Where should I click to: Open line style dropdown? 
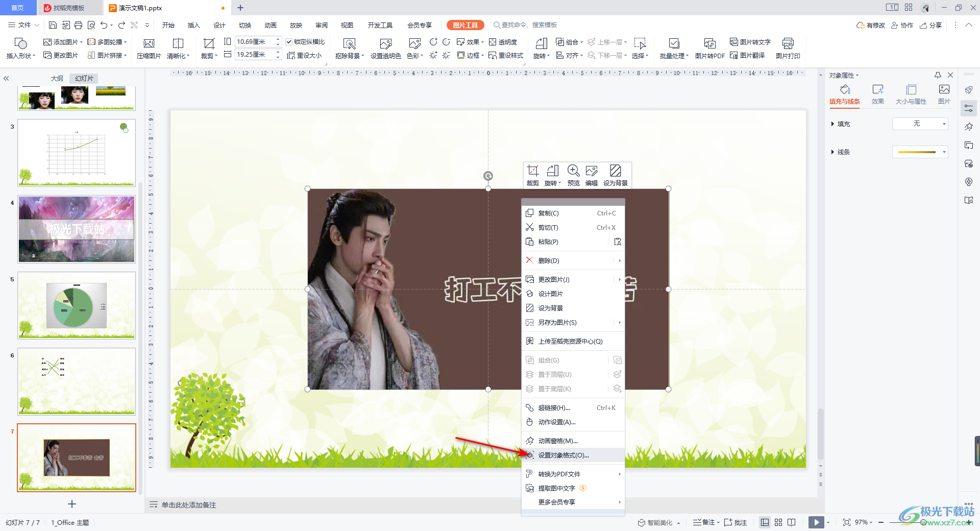[x=920, y=152]
